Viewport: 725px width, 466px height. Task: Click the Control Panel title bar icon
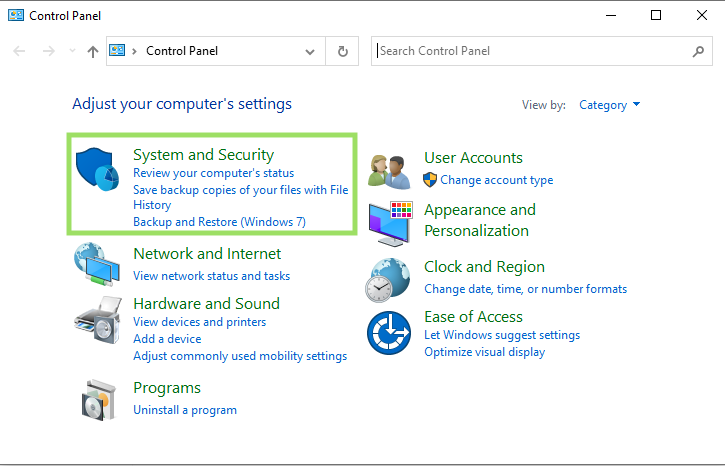point(16,15)
